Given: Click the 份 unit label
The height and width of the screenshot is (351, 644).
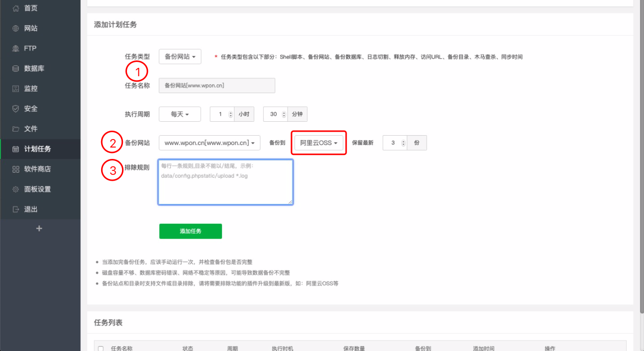Looking at the screenshot, I should [417, 143].
